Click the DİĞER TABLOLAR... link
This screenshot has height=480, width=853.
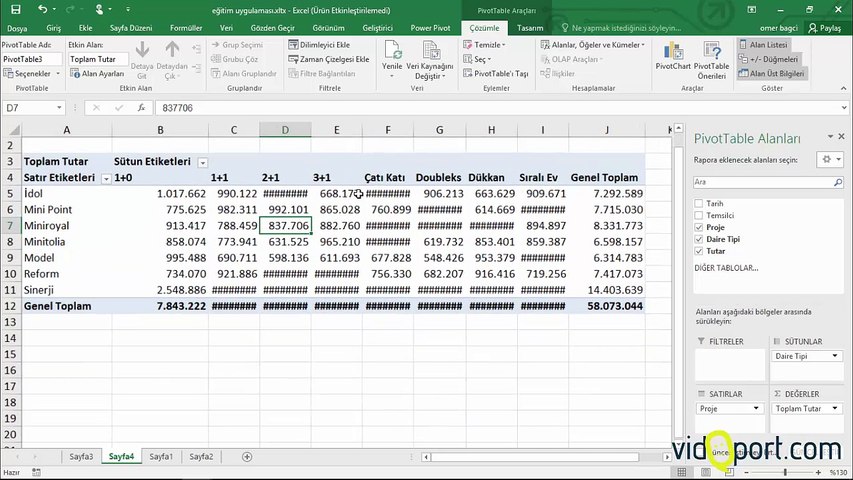coord(725,268)
